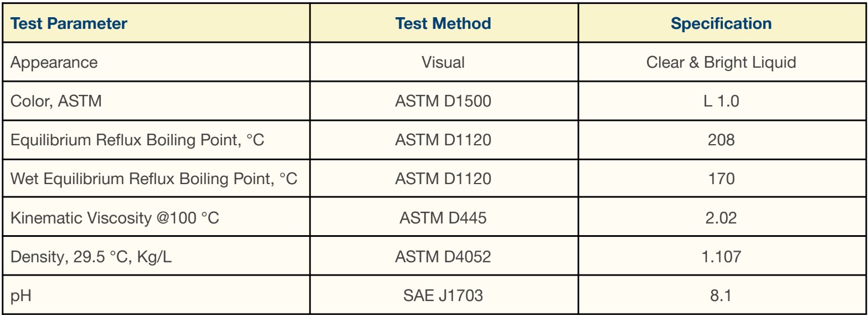Select the Color, ASTM parameter cell
This screenshot has height=315, width=868.
click(x=56, y=101)
